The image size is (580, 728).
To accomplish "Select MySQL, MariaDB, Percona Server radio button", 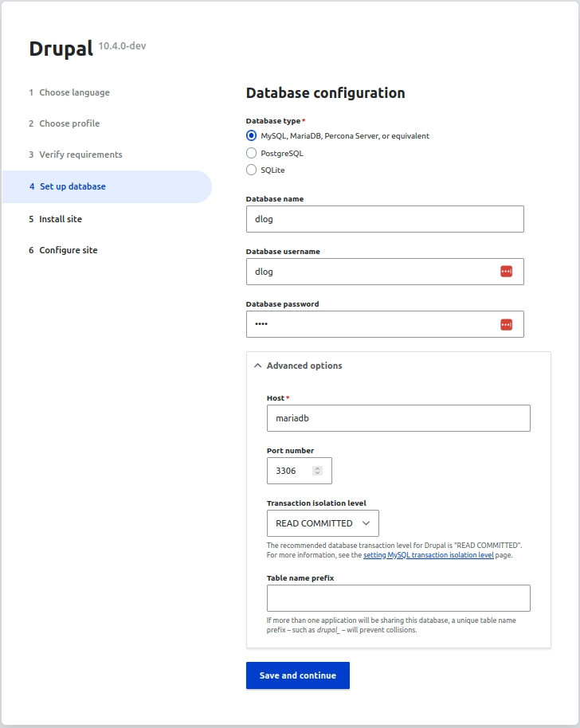I will pos(251,135).
